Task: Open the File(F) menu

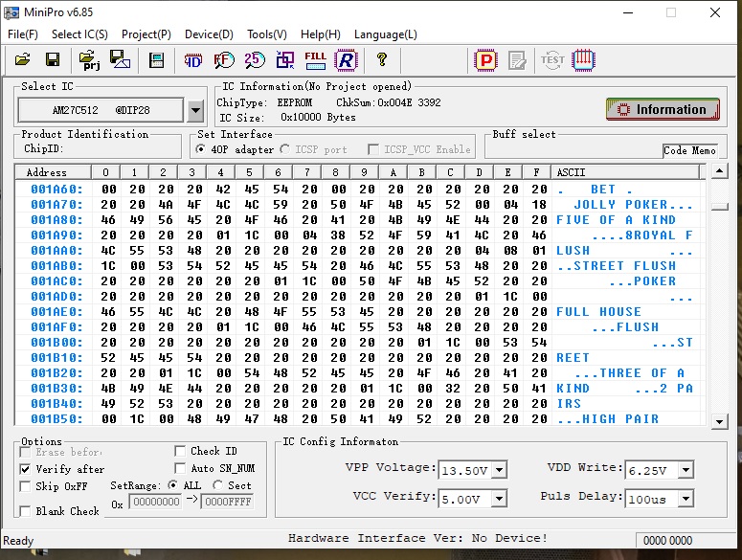Action: pos(23,34)
